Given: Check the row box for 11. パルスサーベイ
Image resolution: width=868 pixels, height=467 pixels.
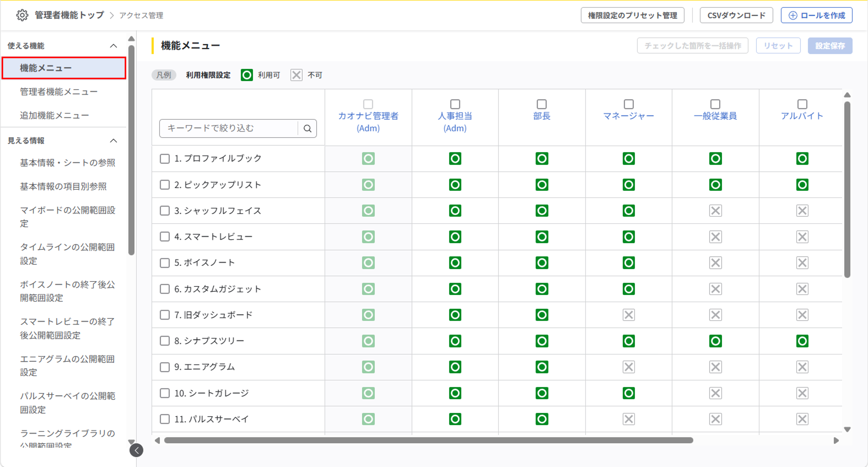Looking at the screenshot, I should [x=165, y=419].
